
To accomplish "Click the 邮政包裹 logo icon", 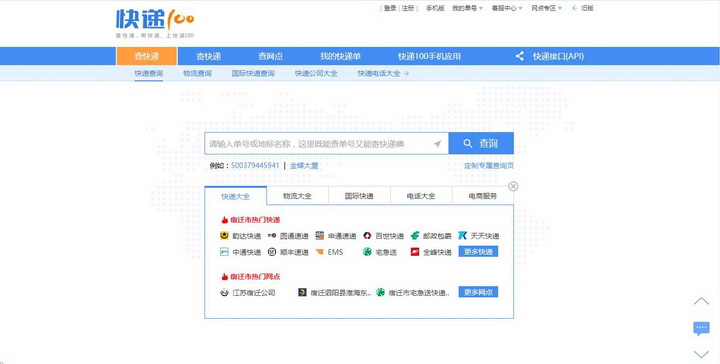I will pos(415,235).
